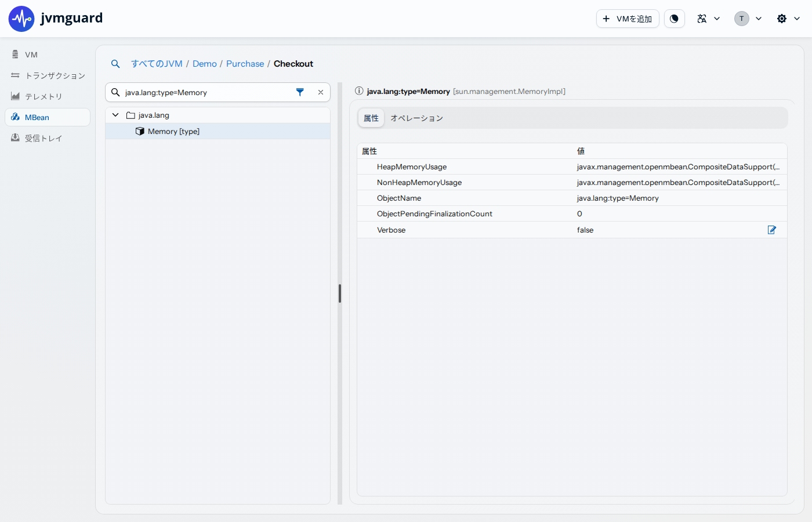Go to the Demo breadcrumb link
The image size is (812, 522).
[x=205, y=64]
